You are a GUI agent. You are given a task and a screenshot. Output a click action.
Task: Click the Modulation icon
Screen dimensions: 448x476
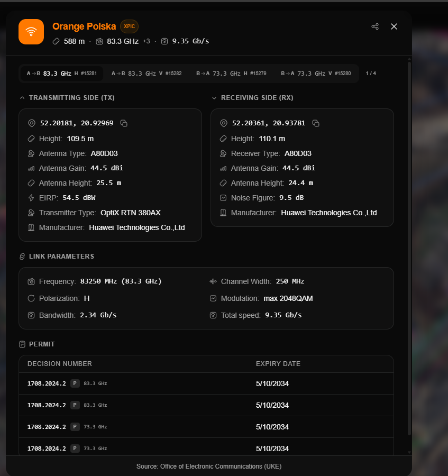[x=213, y=298]
